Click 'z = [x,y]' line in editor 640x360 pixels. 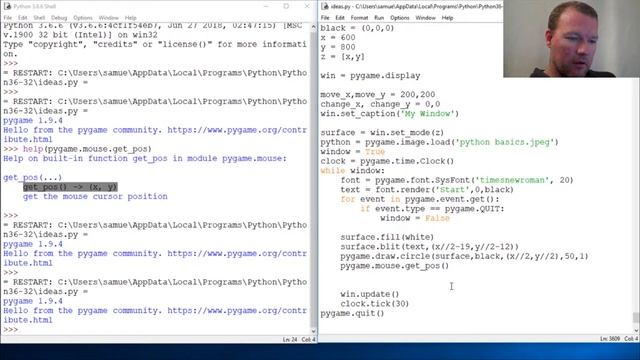click(342, 57)
